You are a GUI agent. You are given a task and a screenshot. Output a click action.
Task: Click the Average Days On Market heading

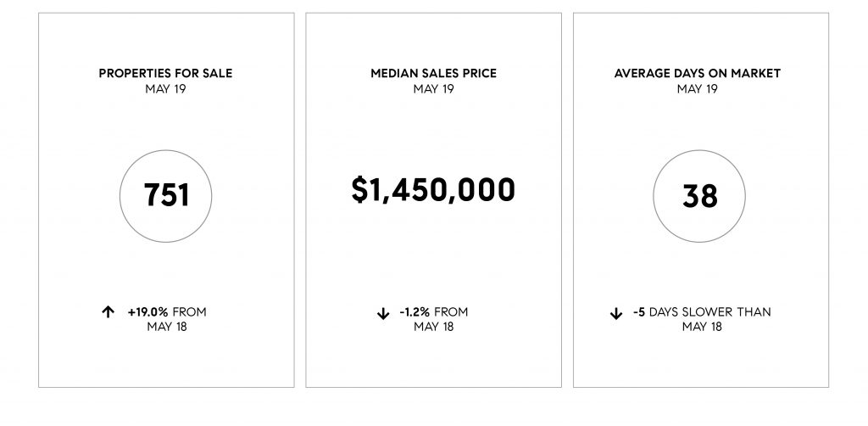click(x=698, y=73)
